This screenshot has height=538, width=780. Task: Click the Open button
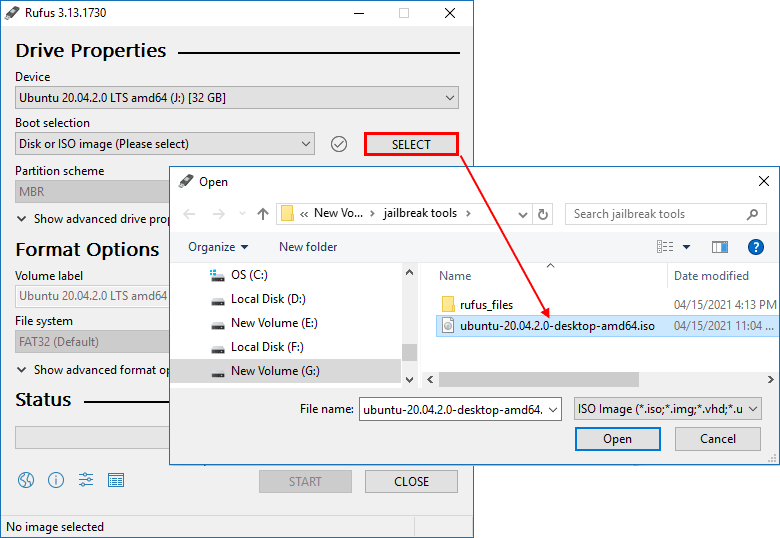point(617,439)
